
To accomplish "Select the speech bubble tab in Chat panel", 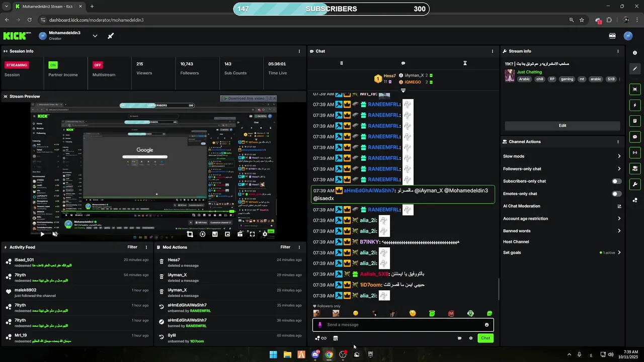I will point(403,63).
